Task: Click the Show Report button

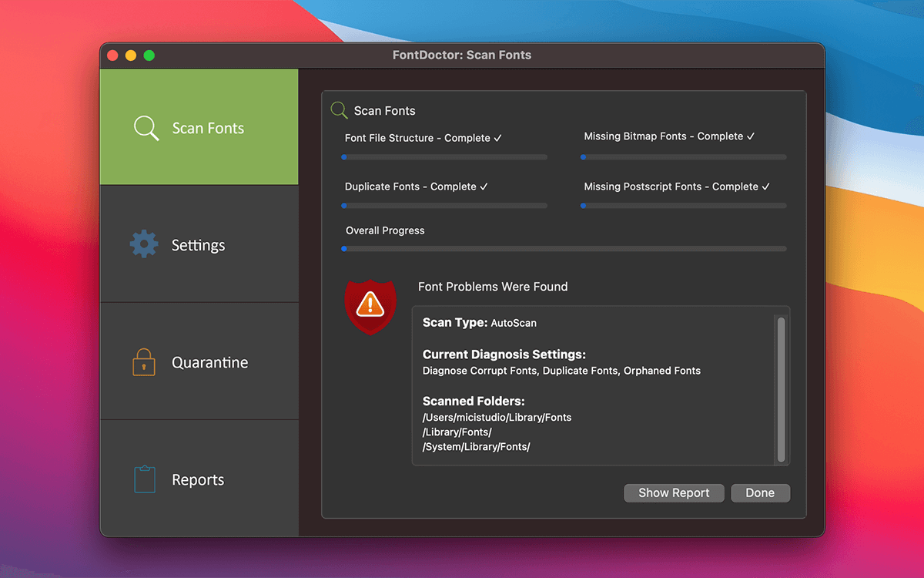Action: click(x=674, y=493)
